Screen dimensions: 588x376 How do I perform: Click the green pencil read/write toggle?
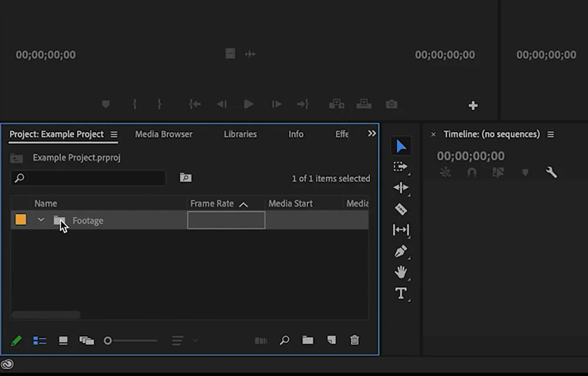tap(16, 340)
